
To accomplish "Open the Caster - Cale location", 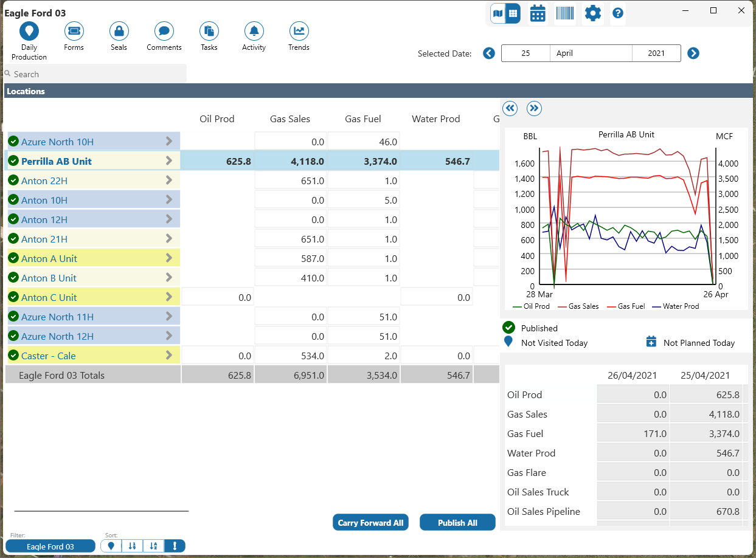I will (x=49, y=356).
